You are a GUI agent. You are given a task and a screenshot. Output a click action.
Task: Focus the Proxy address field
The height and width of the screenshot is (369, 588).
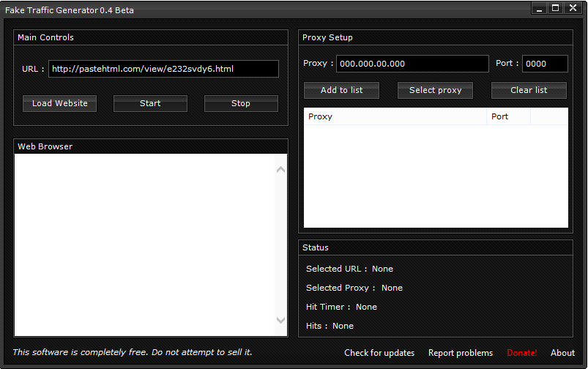[412, 64]
